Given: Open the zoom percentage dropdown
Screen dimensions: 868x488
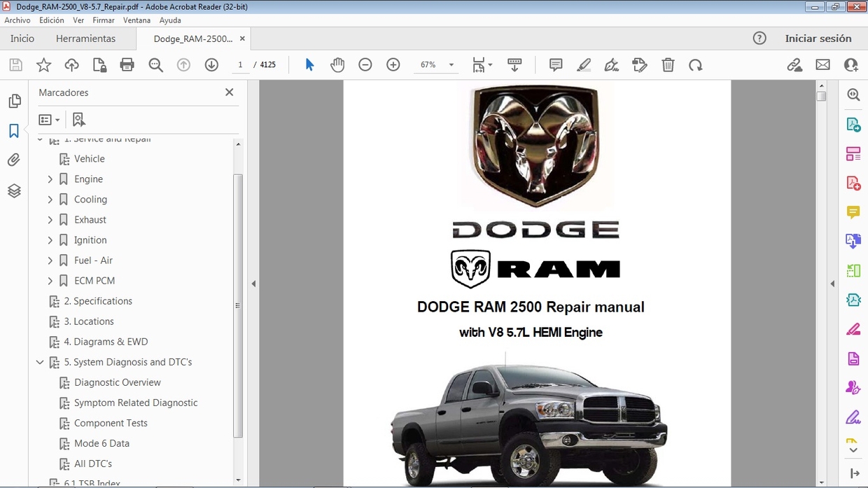Looking at the screenshot, I should [451, 64].
